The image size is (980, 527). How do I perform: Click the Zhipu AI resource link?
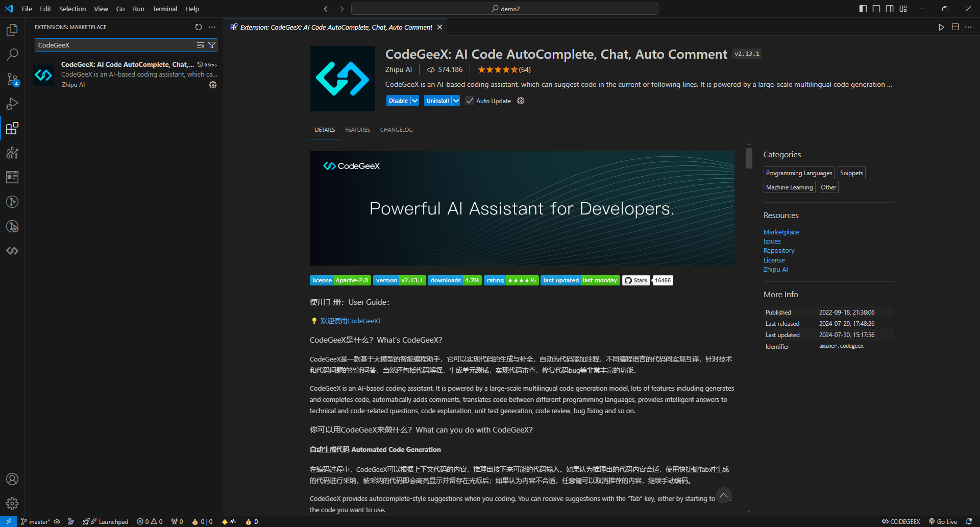tap(775, 270)
